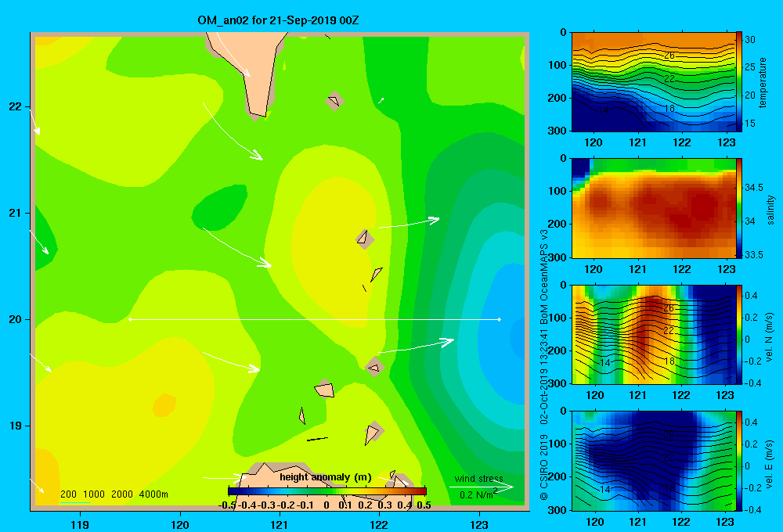Click the '14' contour label in temperature panel
Image resolution: width=783 pixels, height=532 pixels.
tap(604, 110)
